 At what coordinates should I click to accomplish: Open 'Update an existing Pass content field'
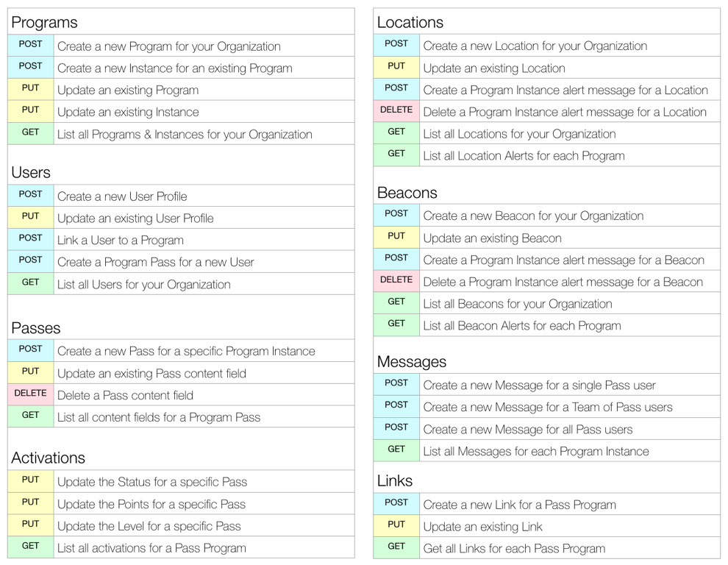[x=151, y=374]
